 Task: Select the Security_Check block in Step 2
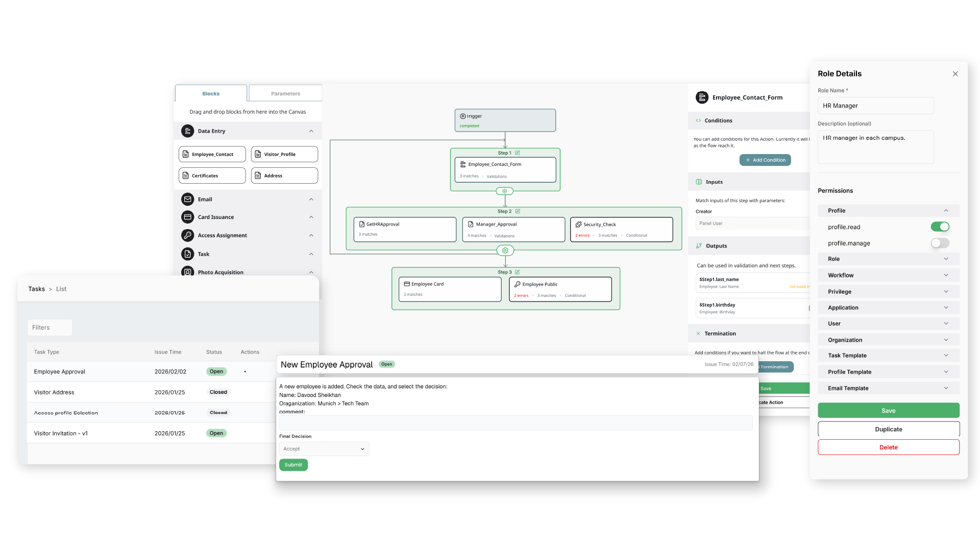621,229
